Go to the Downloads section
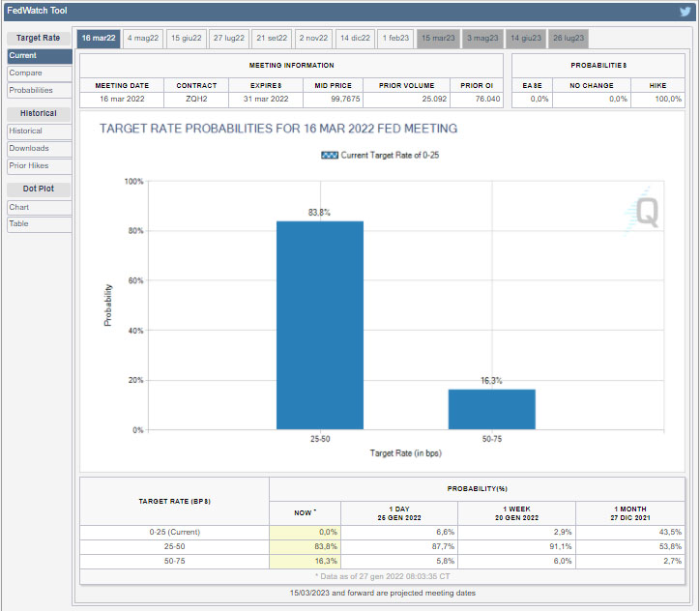This screenshot has width=700, height=611. (39, 148)
